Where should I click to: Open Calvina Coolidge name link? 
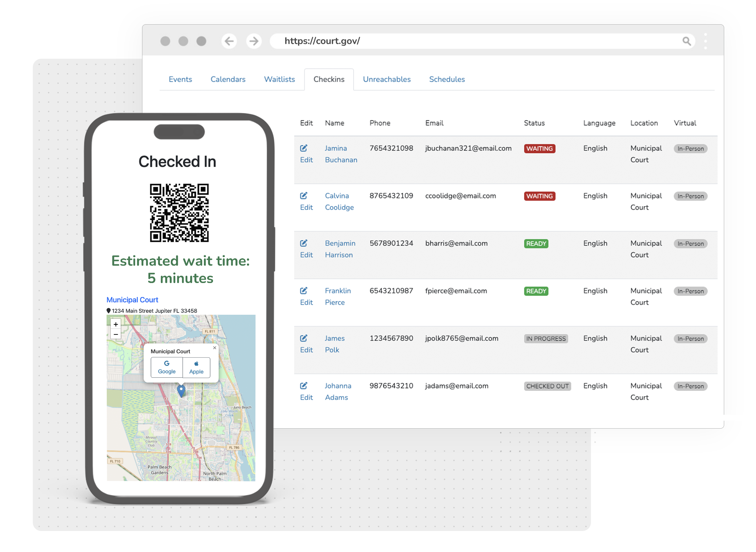[x=339, y=202]
